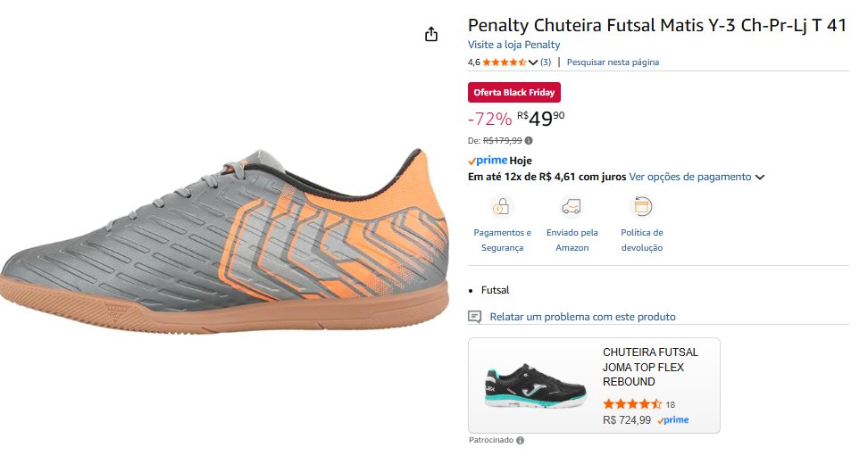Open Ver opções de pagamento
Screen dimensions: 868x456
point(689,177)
